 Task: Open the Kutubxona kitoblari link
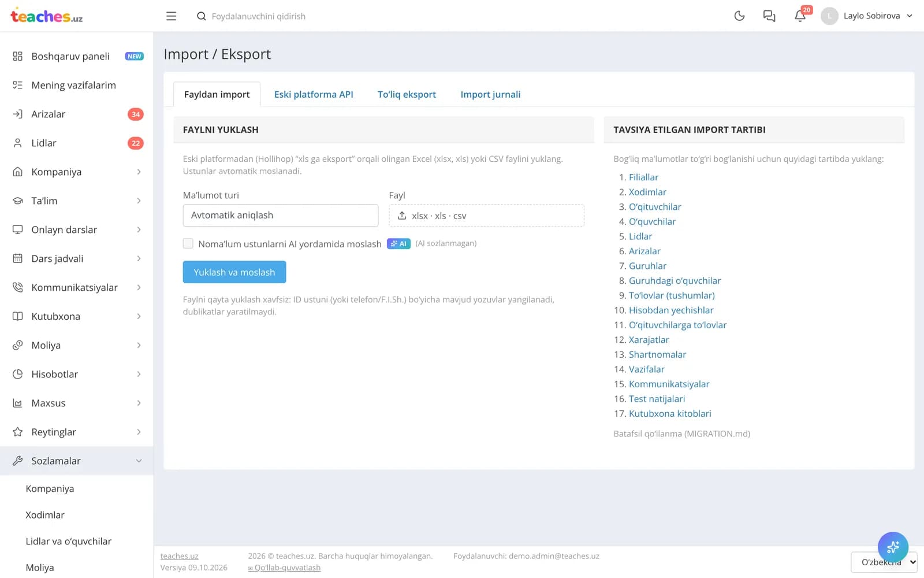coord(670,414)
